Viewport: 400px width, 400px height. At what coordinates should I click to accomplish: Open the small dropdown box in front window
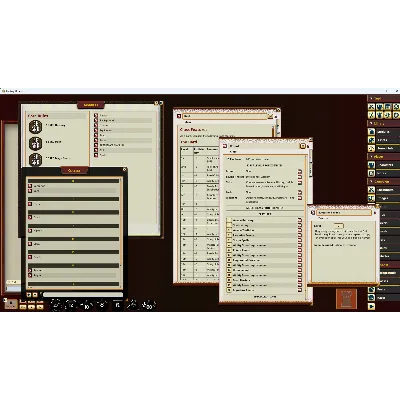[x=338, y=226]
